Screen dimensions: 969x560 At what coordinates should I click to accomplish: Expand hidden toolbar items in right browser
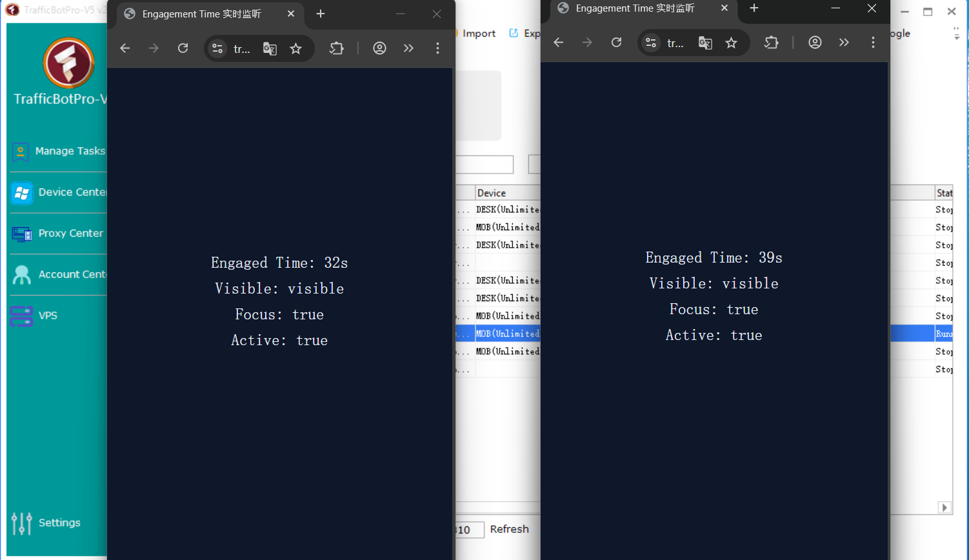[x=844, y=43]
